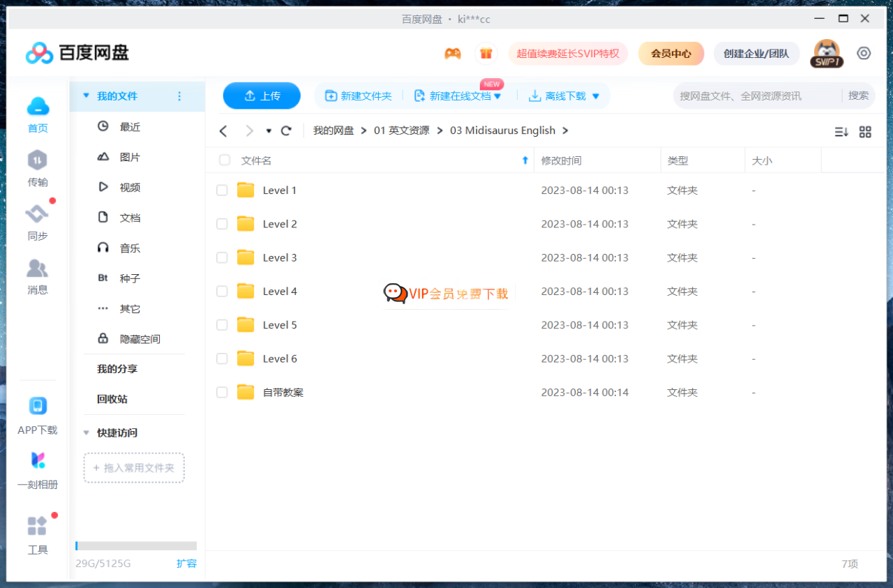Open the gift box icon in header
This screenshot has height=588, width=893.
click(486, 54)
